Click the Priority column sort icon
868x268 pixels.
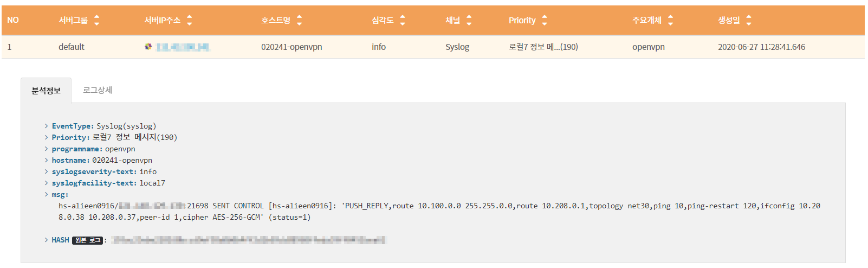click(545, 20)
